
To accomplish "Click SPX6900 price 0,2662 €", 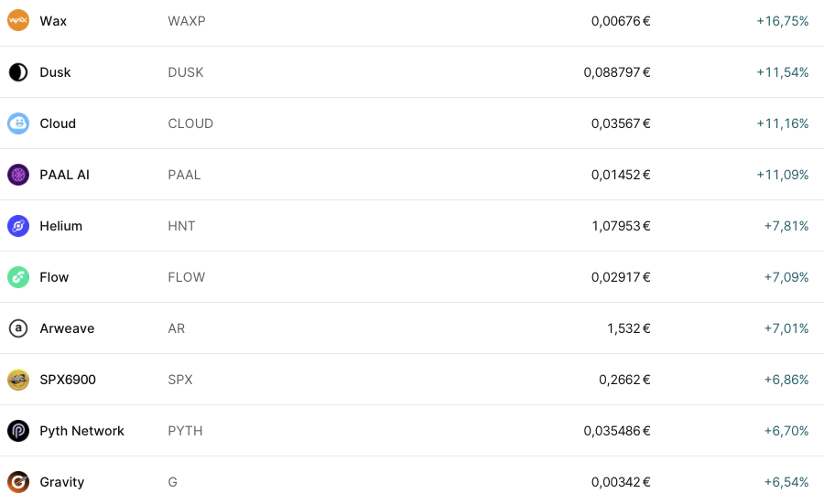I will 624,380.
